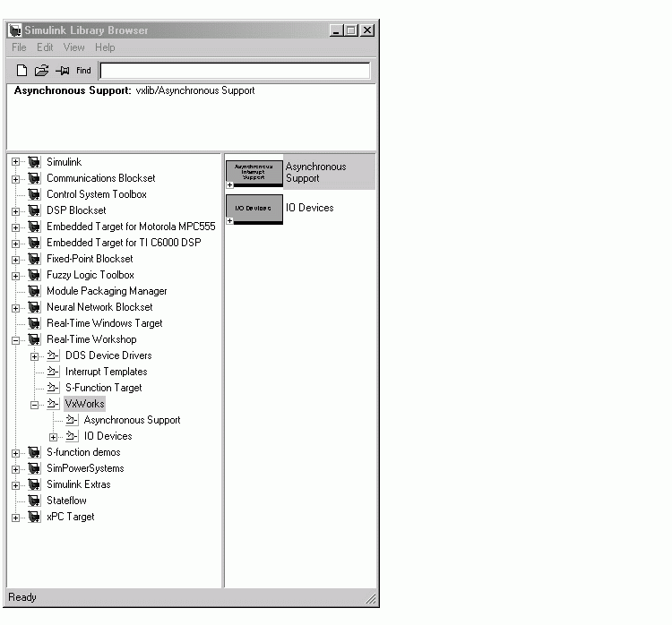Select the VxWorks tree entry
Screen dimensions: 672x625
(84, 404)
